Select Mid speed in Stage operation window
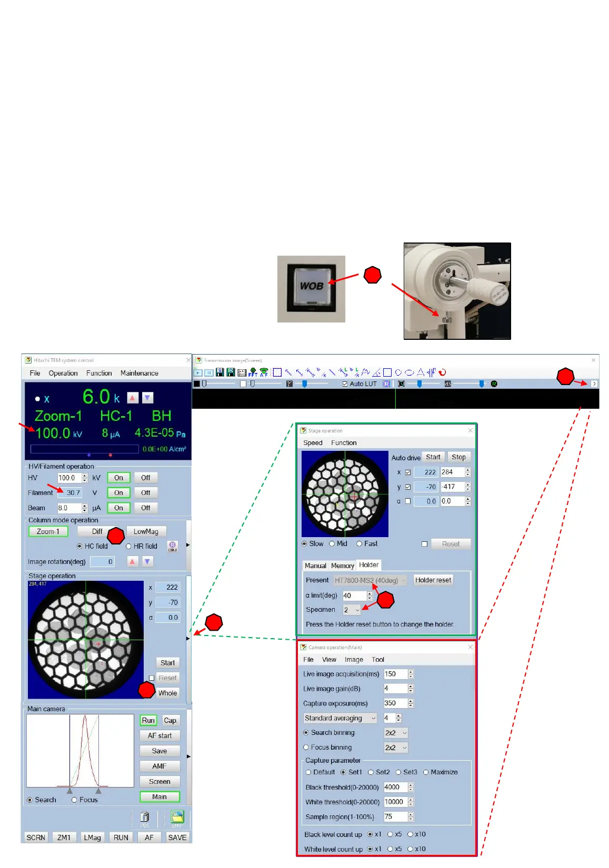609x868 pixels. click(x=332, y=543)
